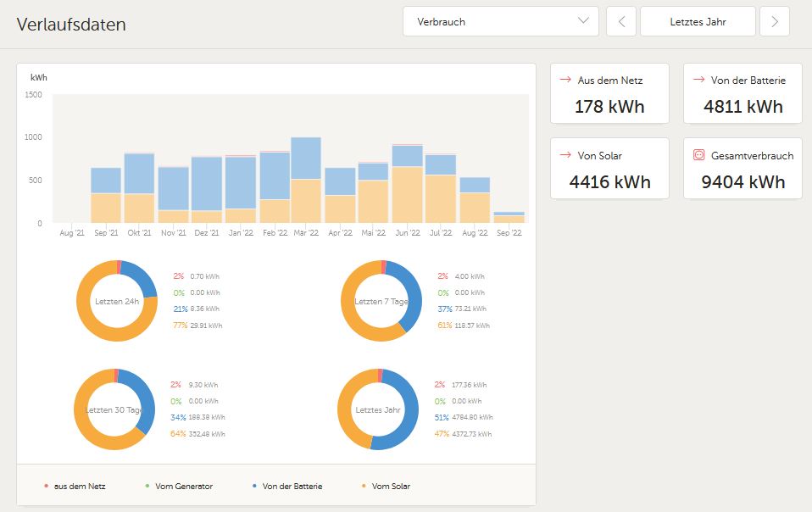Select the Letzten 30 Tage donut chart

pos(114,409)
